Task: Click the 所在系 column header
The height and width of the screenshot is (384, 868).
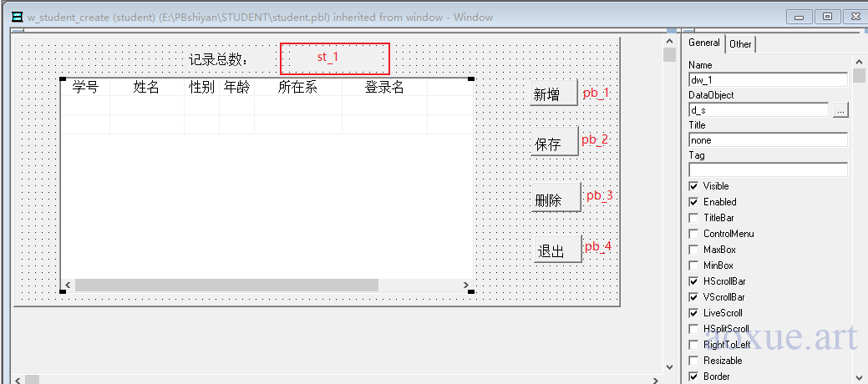Action: click(x=297, y=87)
